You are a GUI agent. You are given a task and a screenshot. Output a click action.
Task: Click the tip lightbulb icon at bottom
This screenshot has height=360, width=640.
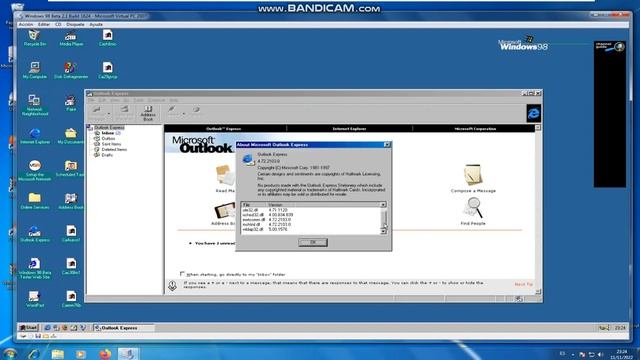[x=172, y=285]
